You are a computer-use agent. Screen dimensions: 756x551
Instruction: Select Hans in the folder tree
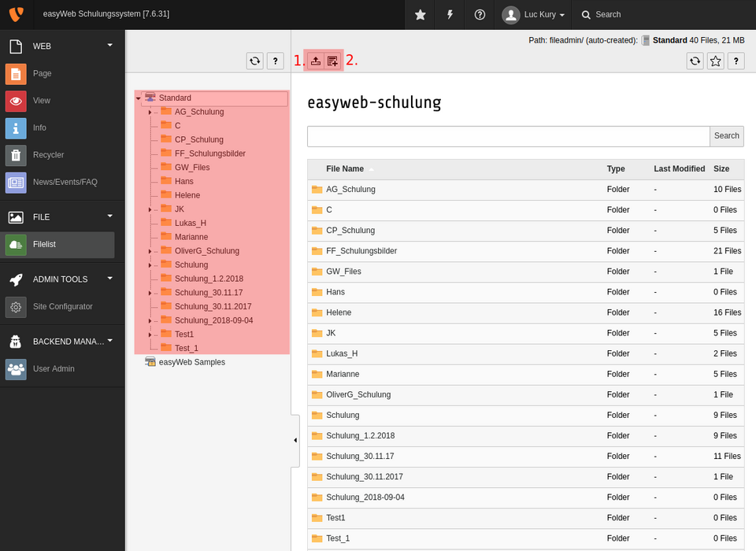coord(183,181)
